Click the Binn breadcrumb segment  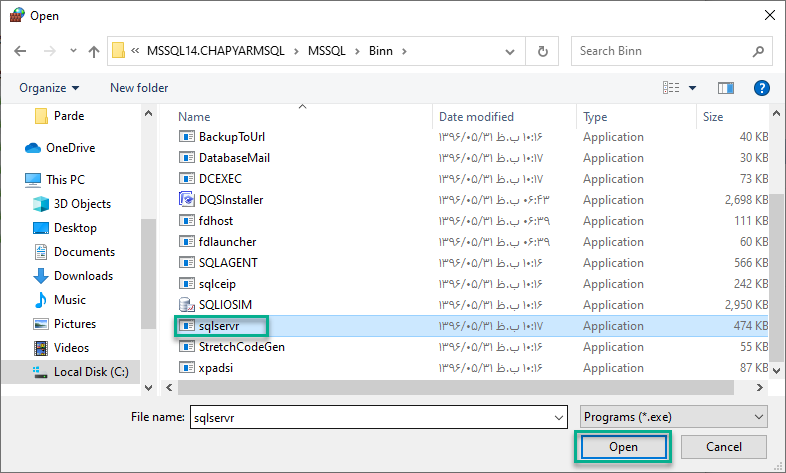[381, 51]
